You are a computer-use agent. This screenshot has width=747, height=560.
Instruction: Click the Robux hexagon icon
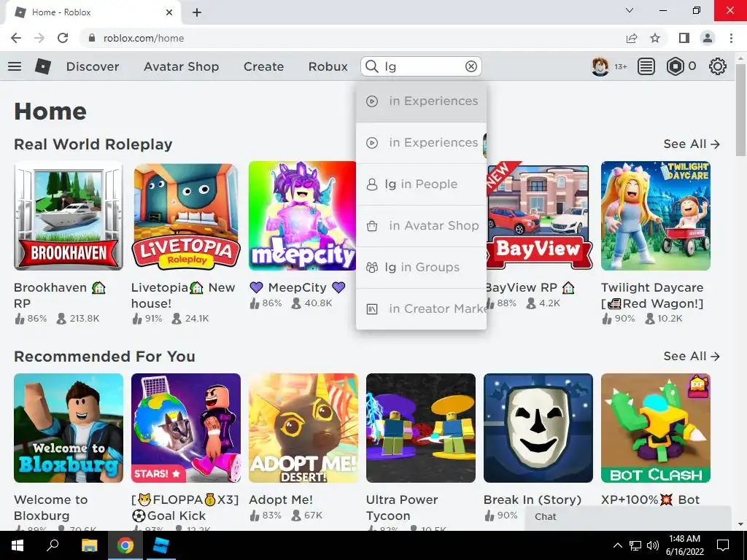[675, 66]
